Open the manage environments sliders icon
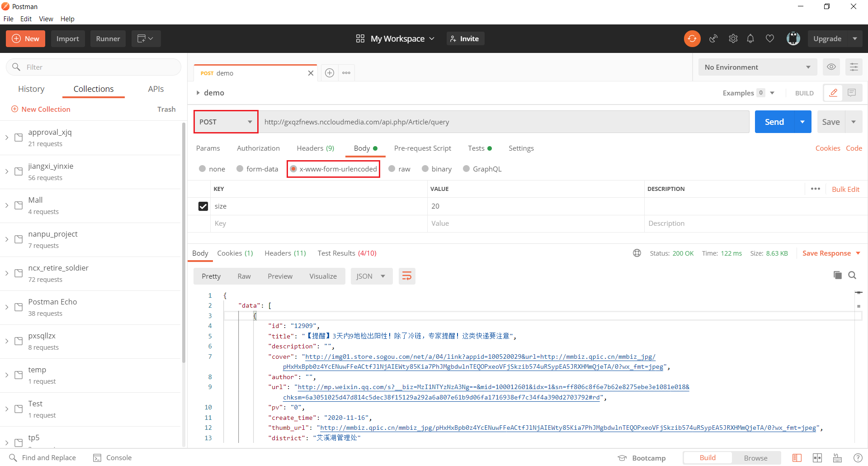Image resolution: width=868 pixels, height=466 pixels. click(x=854, y=67)
